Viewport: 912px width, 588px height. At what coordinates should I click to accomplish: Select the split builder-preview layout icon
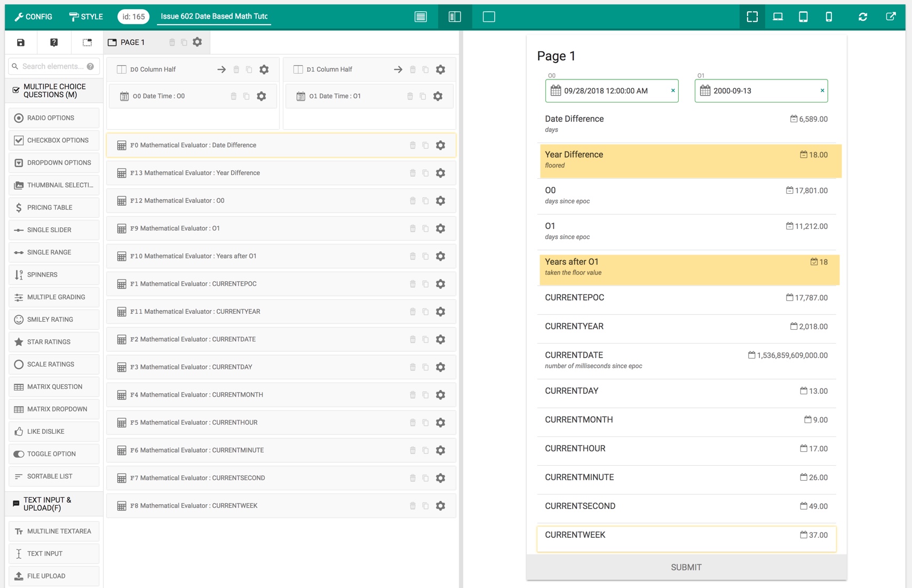(455, 17)
